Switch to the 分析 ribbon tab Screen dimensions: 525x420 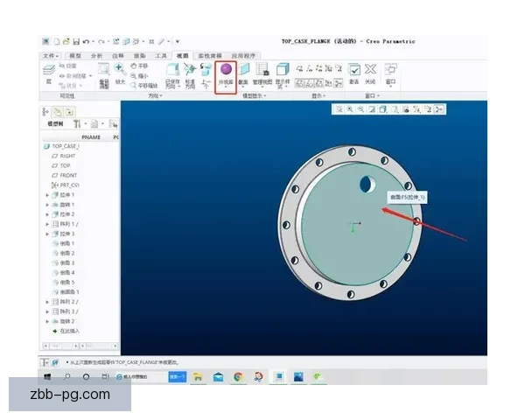[x=96, y=55]
